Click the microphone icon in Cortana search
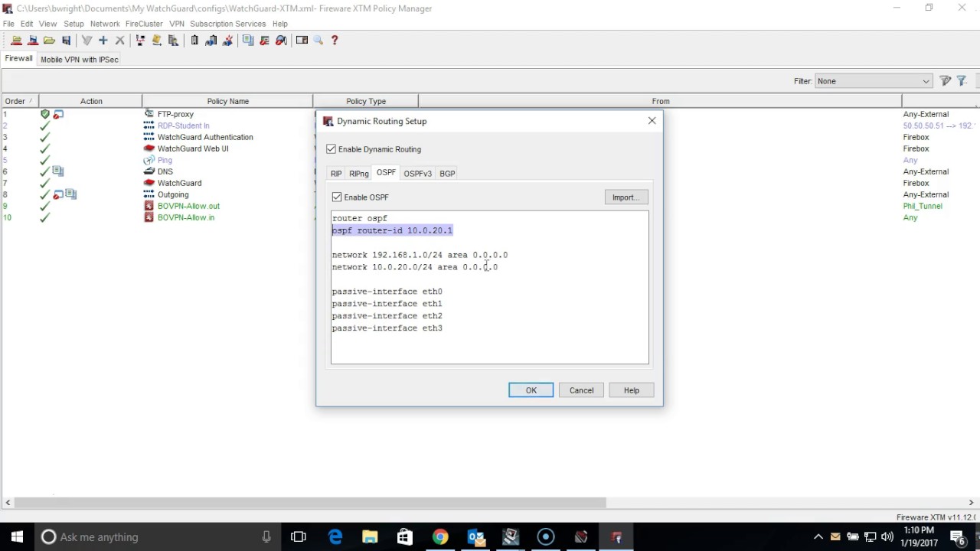 pos(266,537)
